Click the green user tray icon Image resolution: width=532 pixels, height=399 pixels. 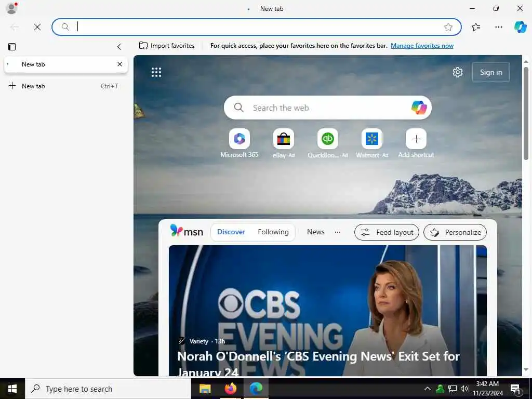(440, 389)
